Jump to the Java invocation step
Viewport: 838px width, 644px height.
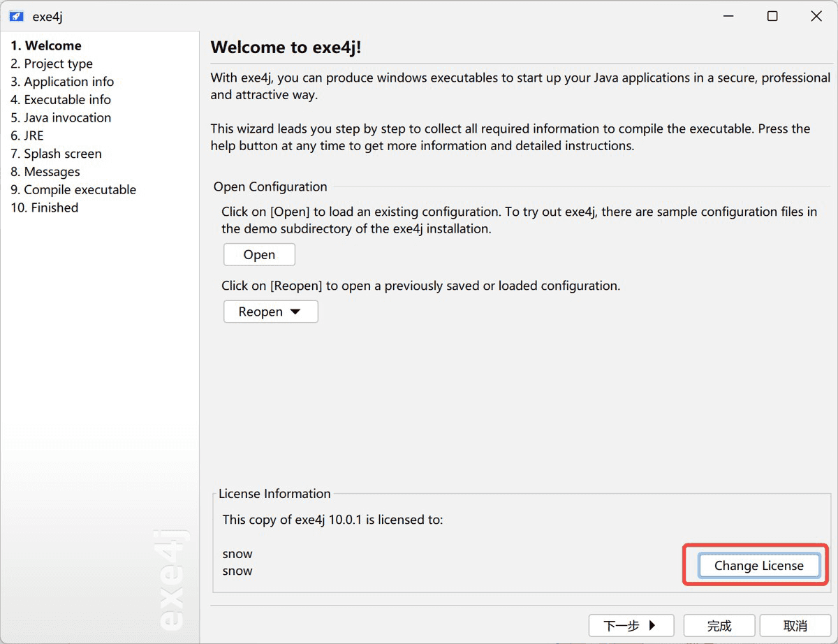pos(61,118)
